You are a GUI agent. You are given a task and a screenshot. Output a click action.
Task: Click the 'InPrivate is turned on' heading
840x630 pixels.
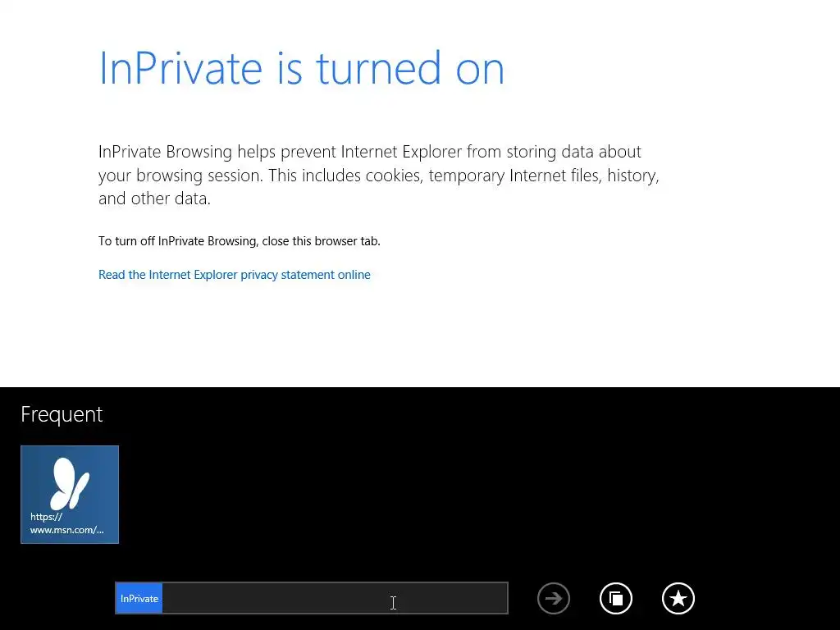(x=302, y=68)
